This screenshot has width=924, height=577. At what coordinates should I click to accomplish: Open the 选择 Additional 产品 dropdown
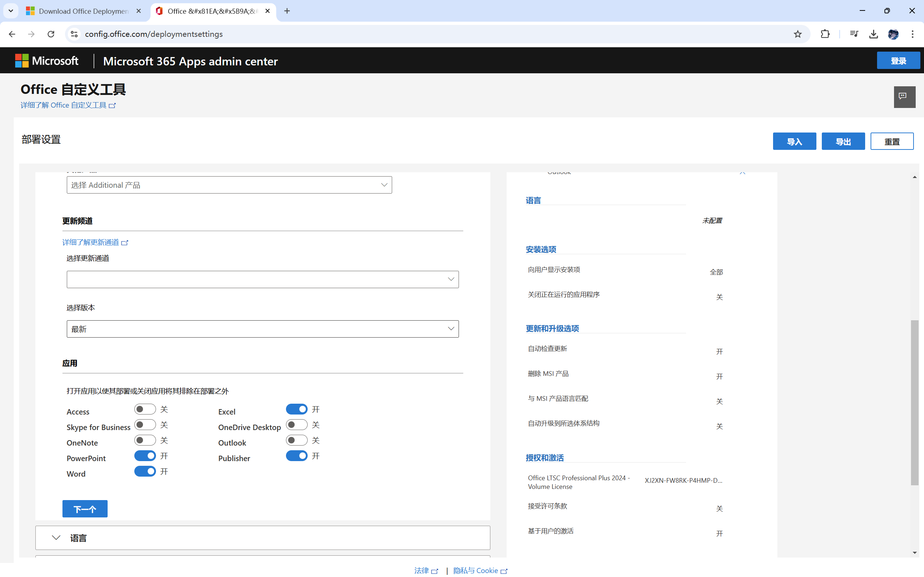tap(229, 185)
